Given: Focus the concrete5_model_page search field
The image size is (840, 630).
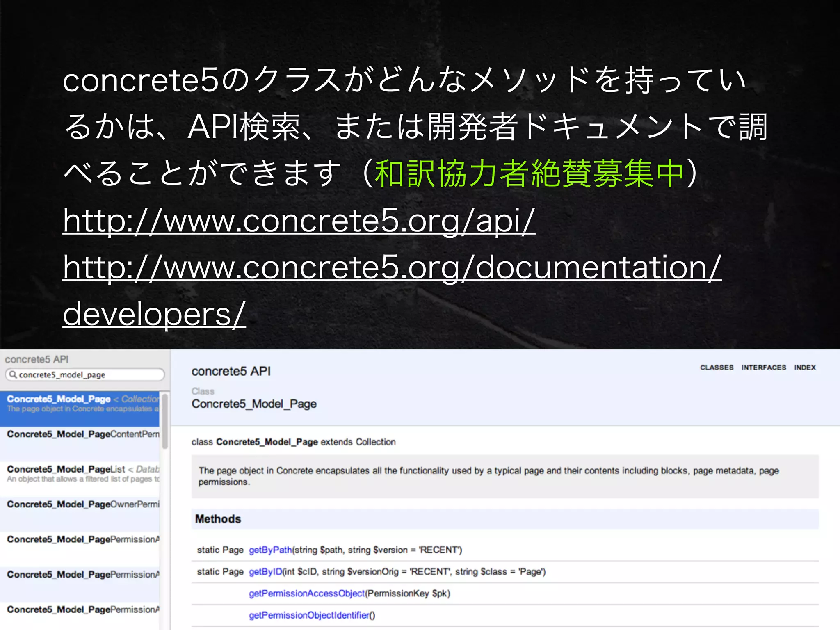Looking at the screenshot, I should coord(85,374).
